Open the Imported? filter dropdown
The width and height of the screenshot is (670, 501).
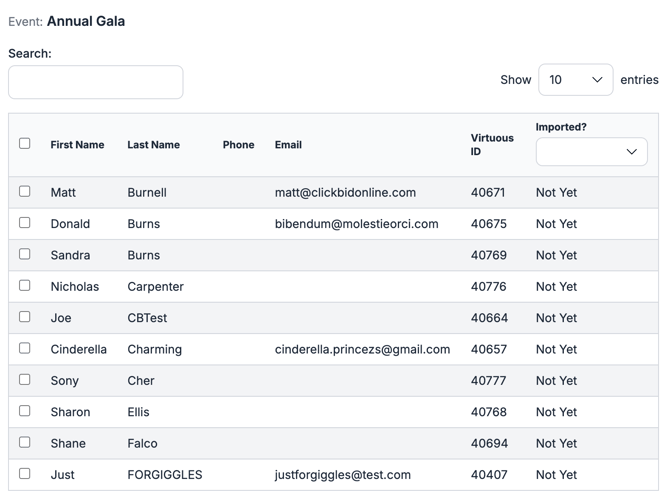pos(591,151)
